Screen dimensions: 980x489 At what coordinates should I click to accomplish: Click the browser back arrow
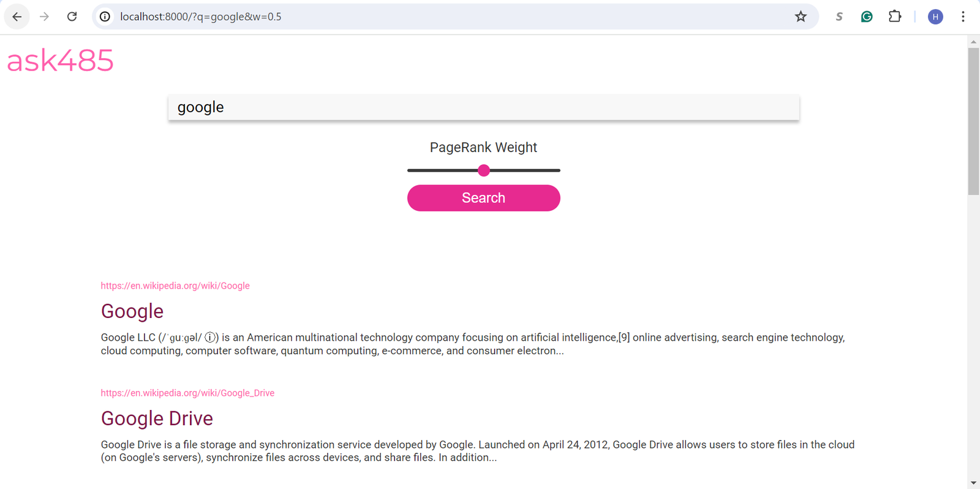[x=17, y=17]
